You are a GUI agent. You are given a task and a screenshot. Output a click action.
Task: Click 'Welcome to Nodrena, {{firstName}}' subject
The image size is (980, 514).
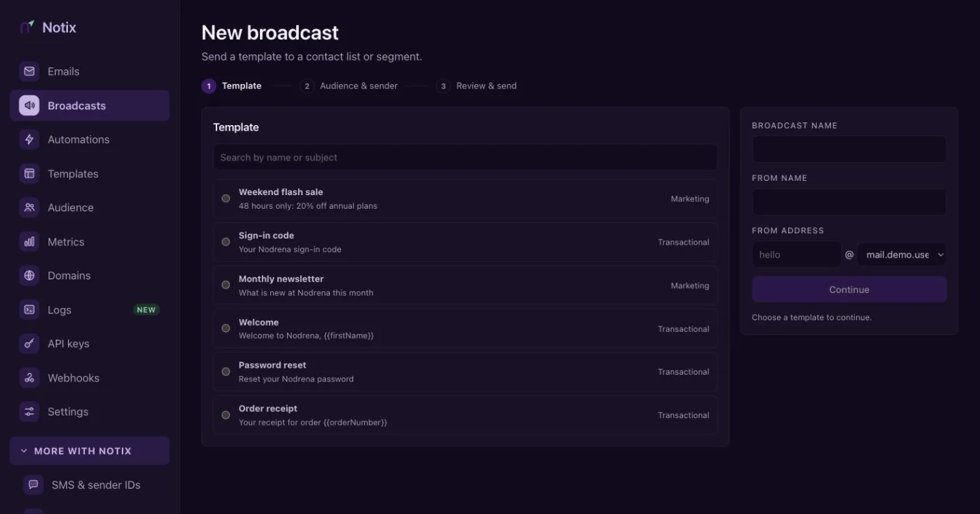click(x=306, y=336)
